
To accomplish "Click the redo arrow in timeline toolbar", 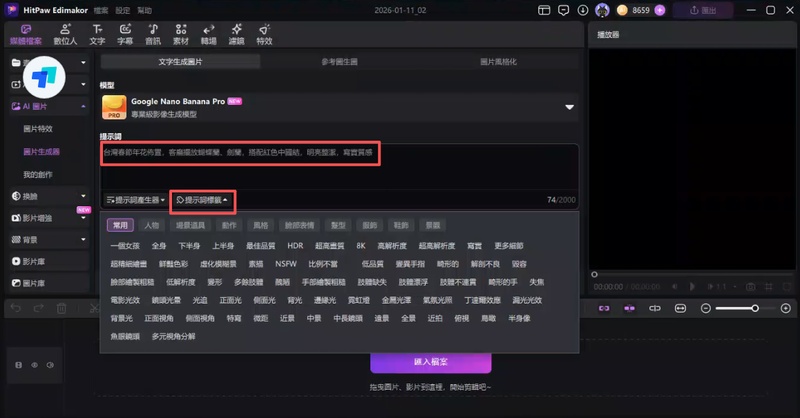I will [x=39, y=308].
